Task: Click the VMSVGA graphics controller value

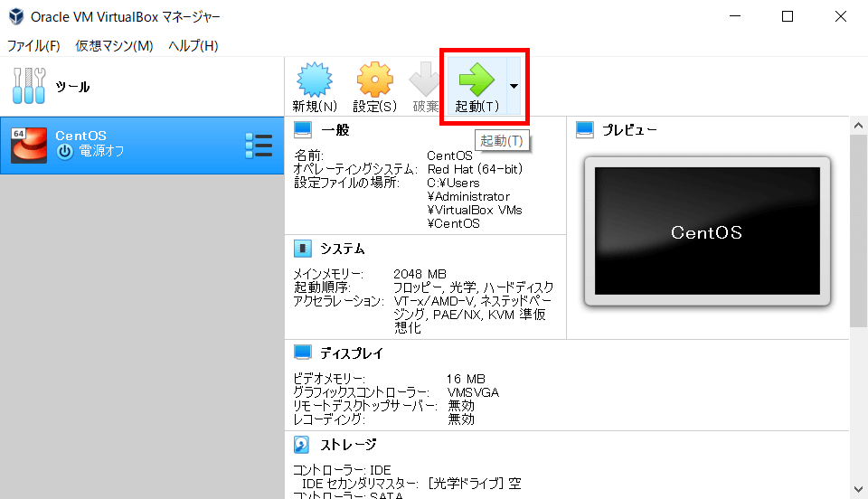Action: pos(473,392)
